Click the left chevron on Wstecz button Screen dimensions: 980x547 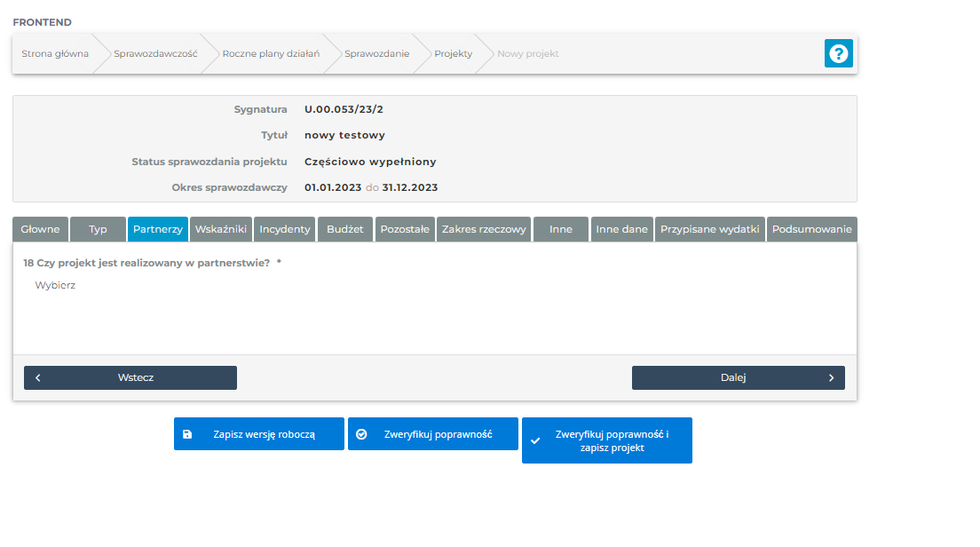point(38,377)
